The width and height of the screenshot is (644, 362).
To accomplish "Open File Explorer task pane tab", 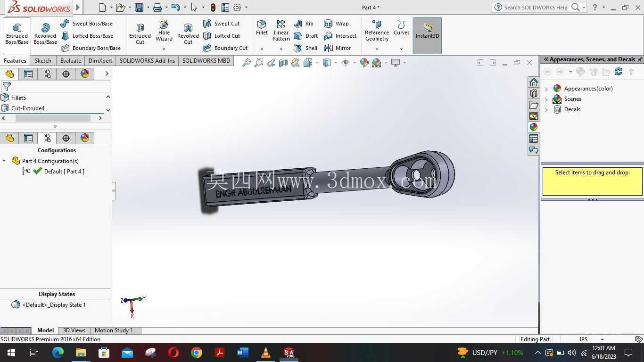I will pyautogui.click(x=533, y=105).
